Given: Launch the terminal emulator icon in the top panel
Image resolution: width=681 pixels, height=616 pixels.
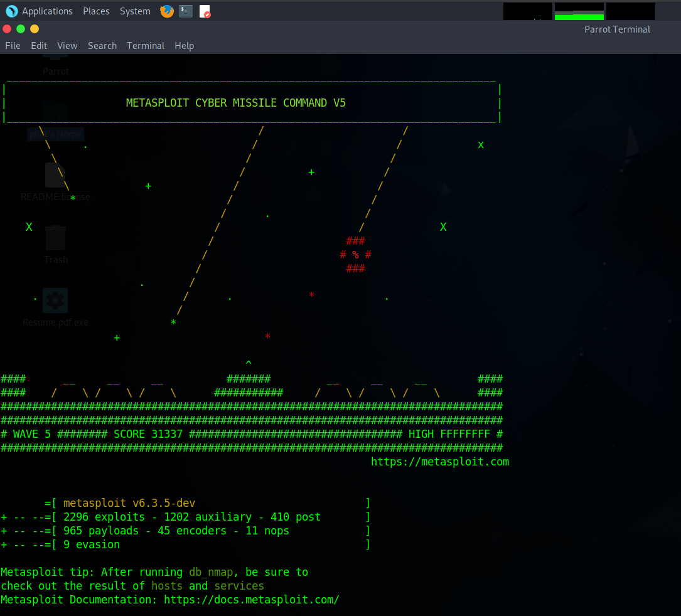Looking at the screenshot, I should [185, 11].
